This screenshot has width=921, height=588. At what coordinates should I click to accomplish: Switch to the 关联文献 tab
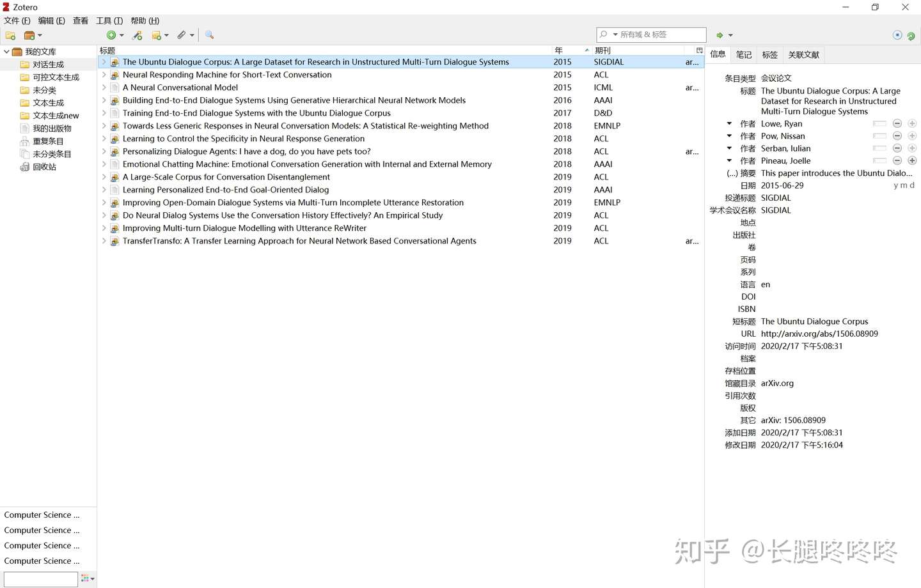click(803, 55)
